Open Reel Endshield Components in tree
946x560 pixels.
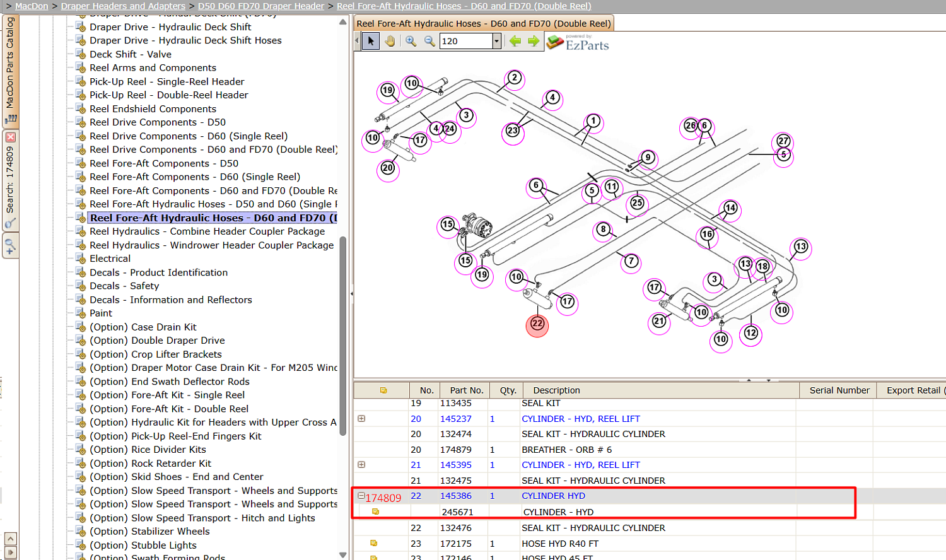pyautogui.click(x=153, y=108)
